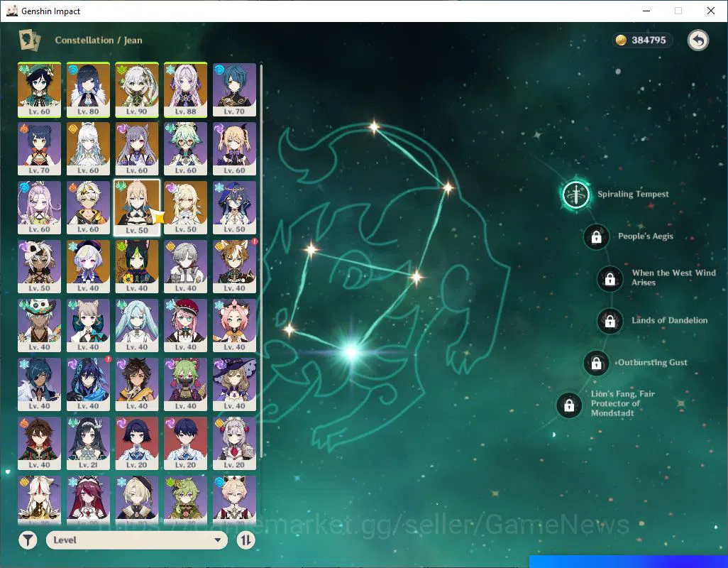Click the large glowing star in Jean's constellation
The width and height of the screenshot is (728, 568).
(351, 351)
